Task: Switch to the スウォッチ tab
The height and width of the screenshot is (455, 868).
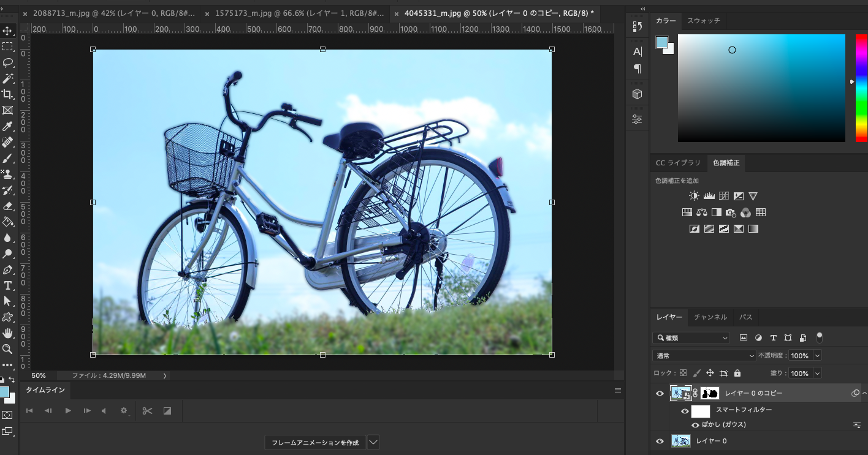Action: [x=704, y=20]
